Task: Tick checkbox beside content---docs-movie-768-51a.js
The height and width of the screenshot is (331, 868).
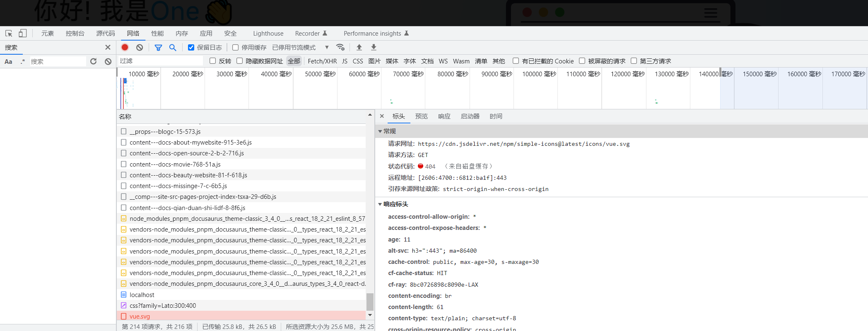Action: click(123, 164)
